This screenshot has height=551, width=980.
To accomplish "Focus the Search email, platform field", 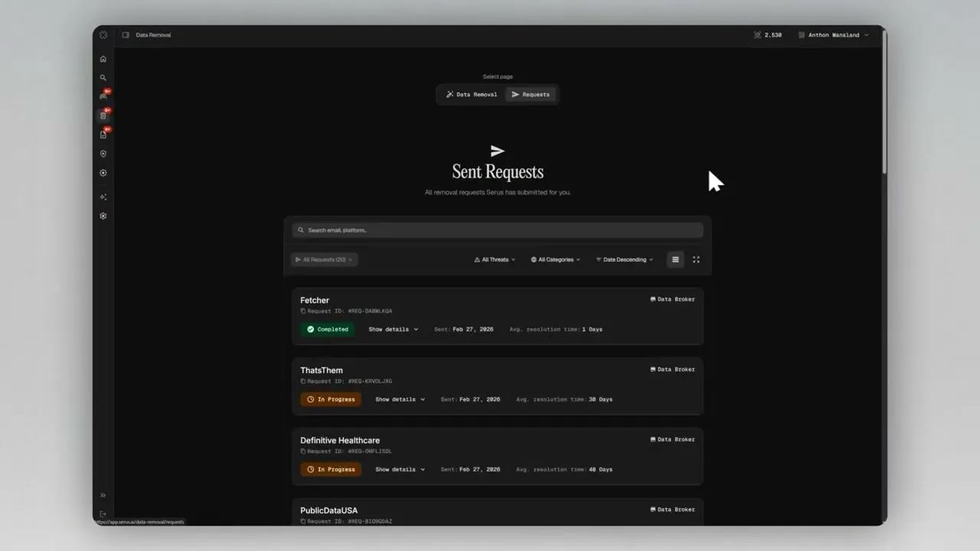I will pyautogui.click(x=498, y=230).
